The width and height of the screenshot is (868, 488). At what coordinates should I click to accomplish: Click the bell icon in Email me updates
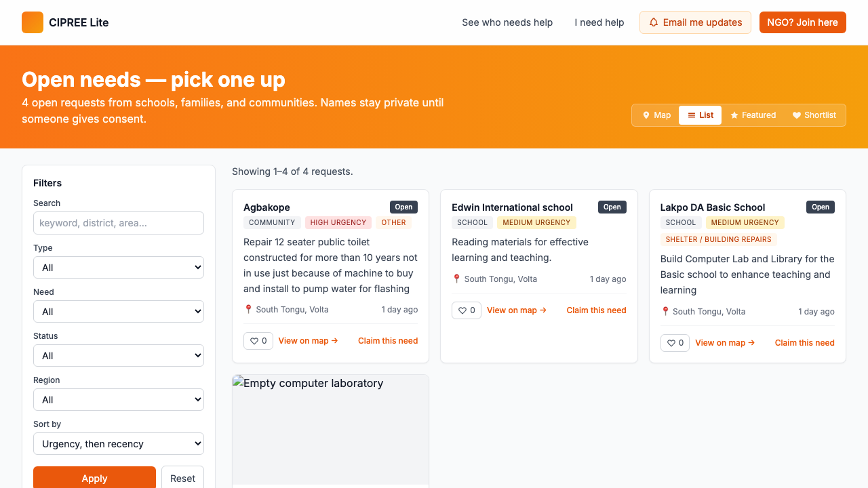pyautogui.click(x=654, y=22)
